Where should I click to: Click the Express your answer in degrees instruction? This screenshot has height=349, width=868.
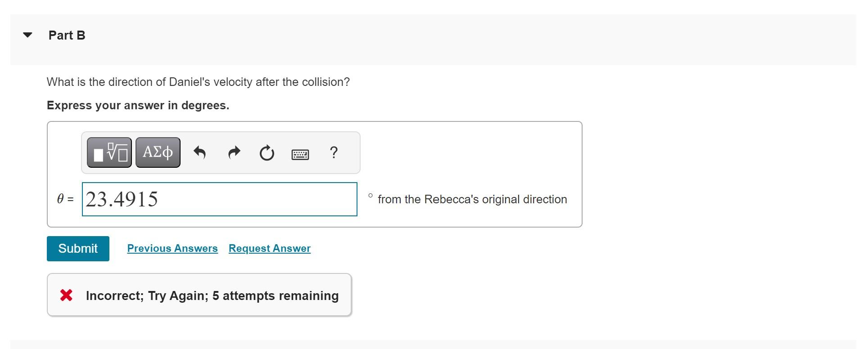click(x=138, y=105)
